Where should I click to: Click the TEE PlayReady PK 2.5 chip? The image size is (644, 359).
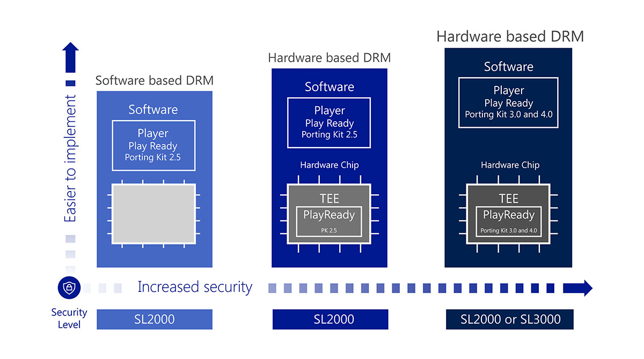point(329,215)
